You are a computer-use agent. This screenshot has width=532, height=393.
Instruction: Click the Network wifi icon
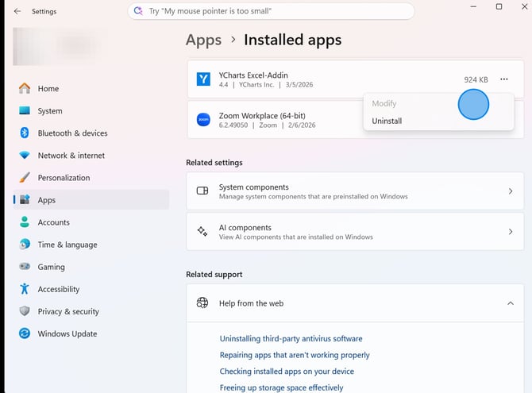point(25,156)
